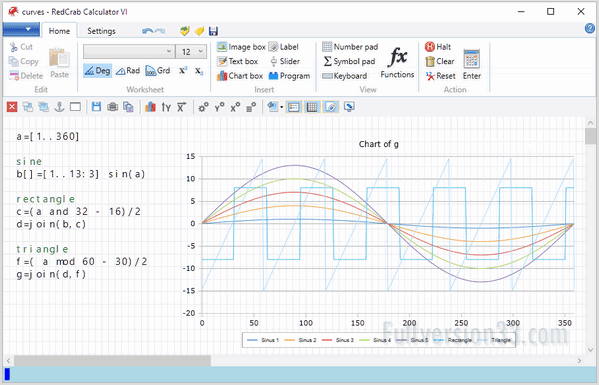Click the 'Chart of g' title
Screen dimensions: 599x385
[379, 144]
